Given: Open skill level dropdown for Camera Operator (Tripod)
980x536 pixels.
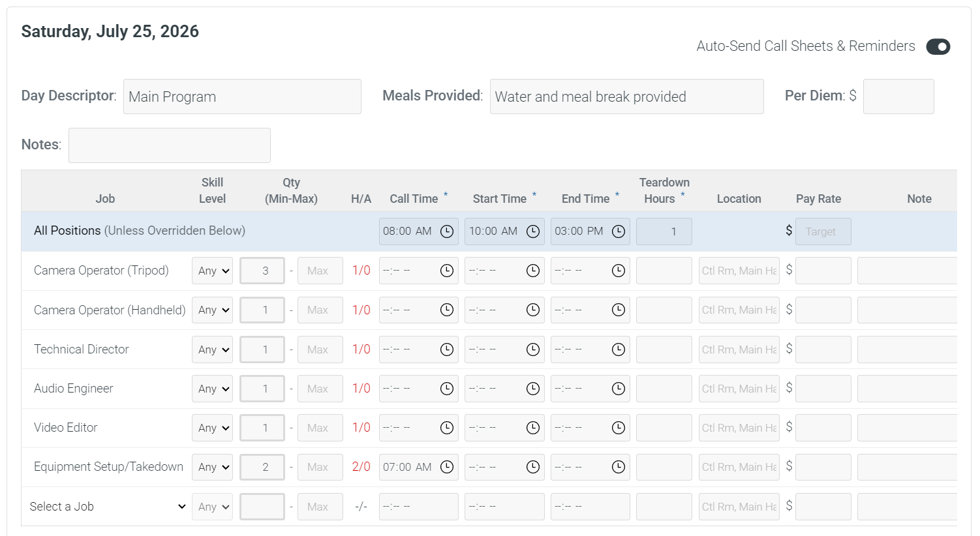Looking at the screenshot, I should [x=212, y=271].
